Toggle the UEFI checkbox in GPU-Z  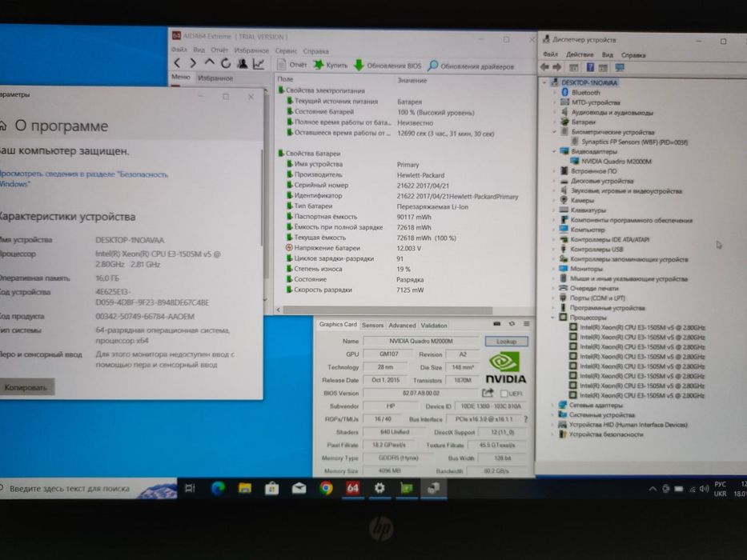(x=504, y=394)
